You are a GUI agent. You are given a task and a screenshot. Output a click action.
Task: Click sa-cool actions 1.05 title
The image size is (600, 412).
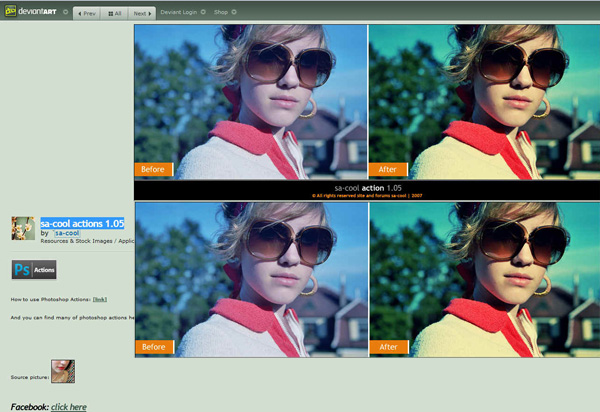[x=82, y=223]
